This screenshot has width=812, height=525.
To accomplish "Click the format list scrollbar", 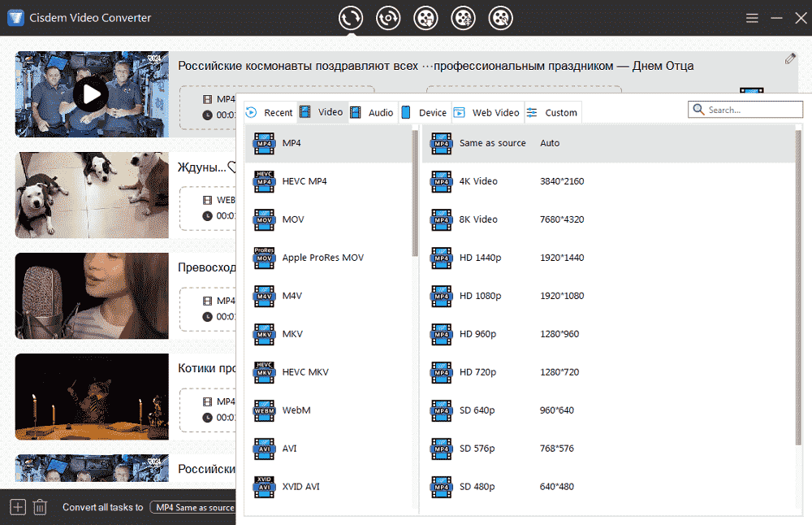I will pyautogui.click(x=415, y=193).
